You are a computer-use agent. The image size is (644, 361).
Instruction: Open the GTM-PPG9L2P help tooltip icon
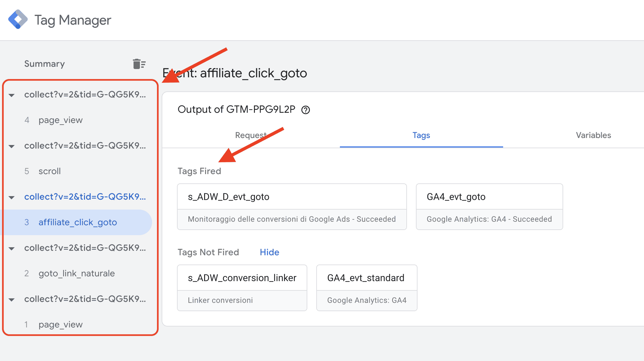(x=306, y=110)
